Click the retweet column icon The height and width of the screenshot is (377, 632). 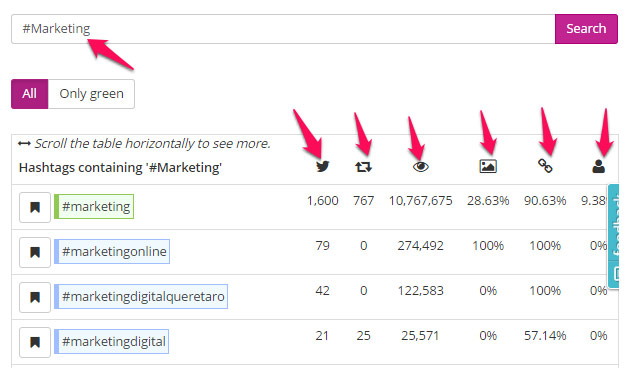(x=363, y=167)
